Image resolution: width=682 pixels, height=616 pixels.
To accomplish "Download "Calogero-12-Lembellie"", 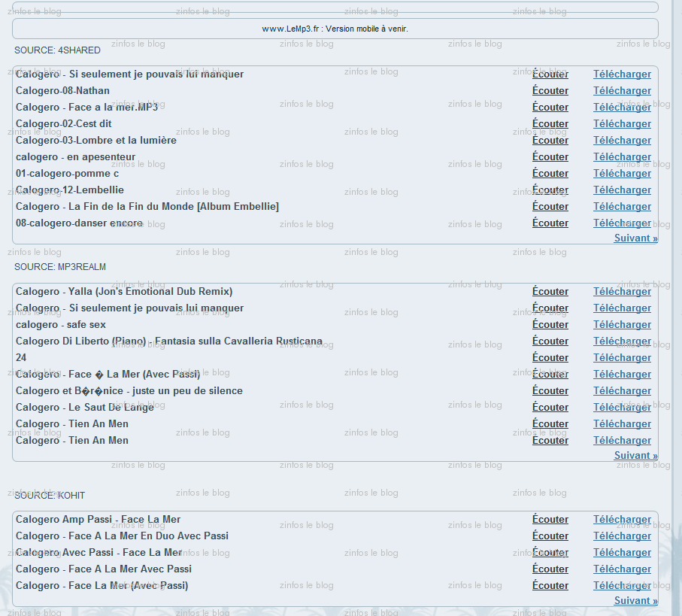I will point(622,190).
